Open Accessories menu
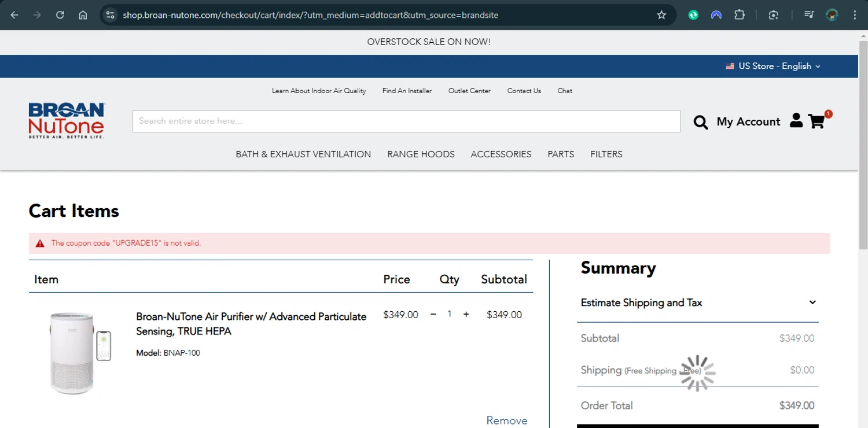The height and width of the screenshot is (428, 868). tap(501, 154)
